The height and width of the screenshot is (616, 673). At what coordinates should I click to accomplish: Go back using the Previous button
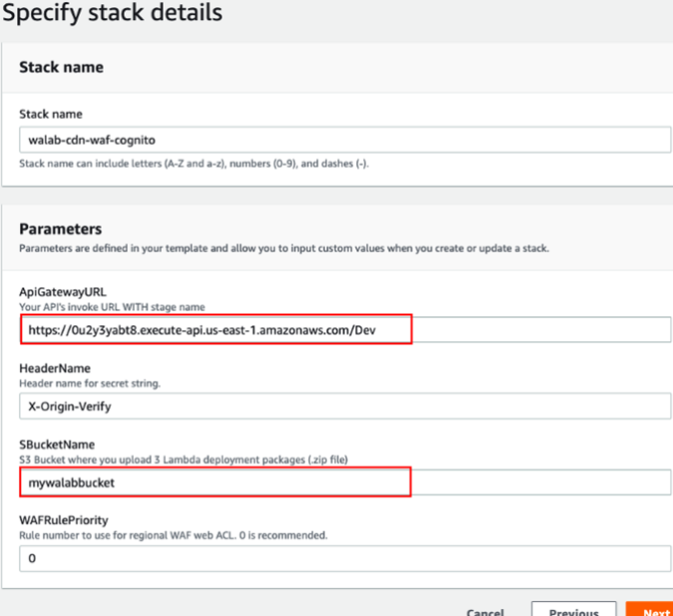click(573, 609)
